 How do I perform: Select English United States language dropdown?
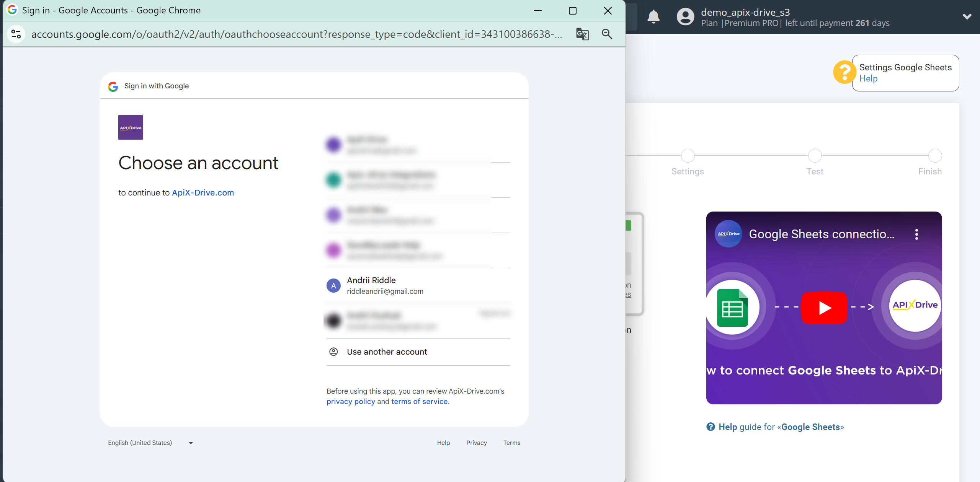[x=150, y=443]
